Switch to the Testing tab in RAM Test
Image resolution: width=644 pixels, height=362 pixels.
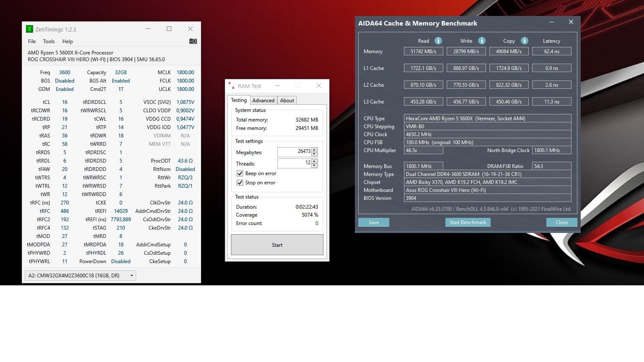[239, 100]
